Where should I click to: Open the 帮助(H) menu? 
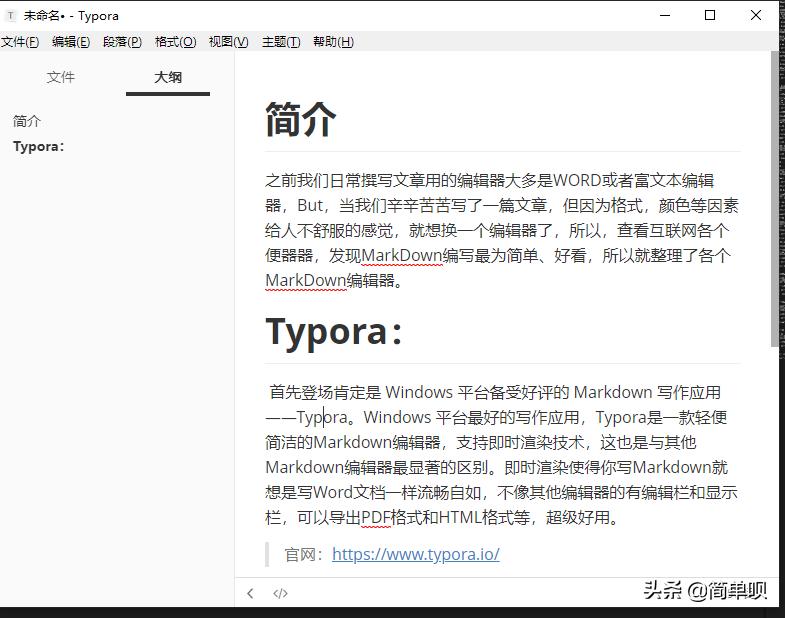click(333, 42)
